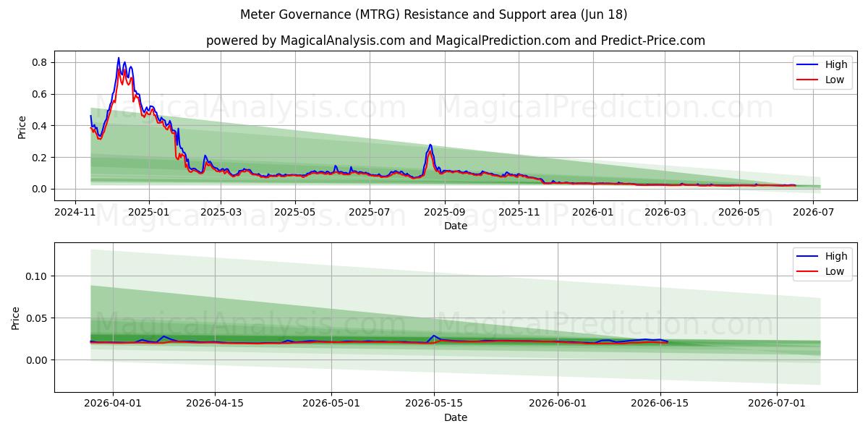Click the '2025-09' x-axis label

click(x=444, y=212)
